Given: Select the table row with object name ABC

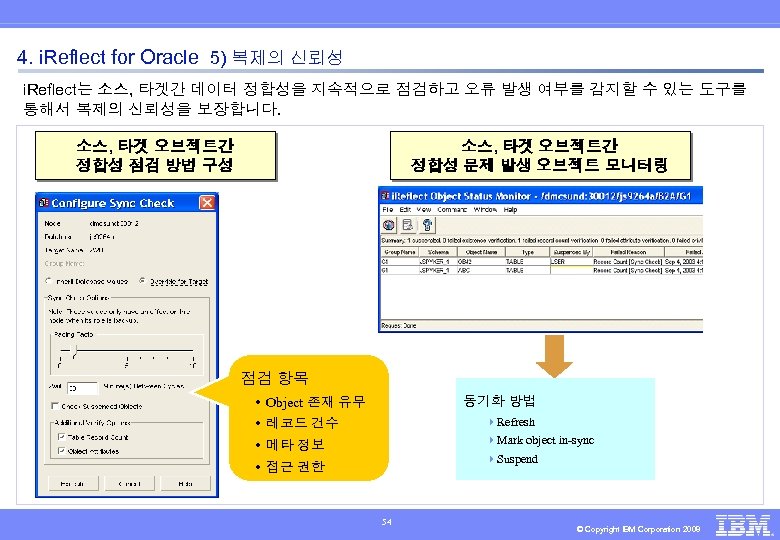Looking at the screenshot, I should 542,270.
